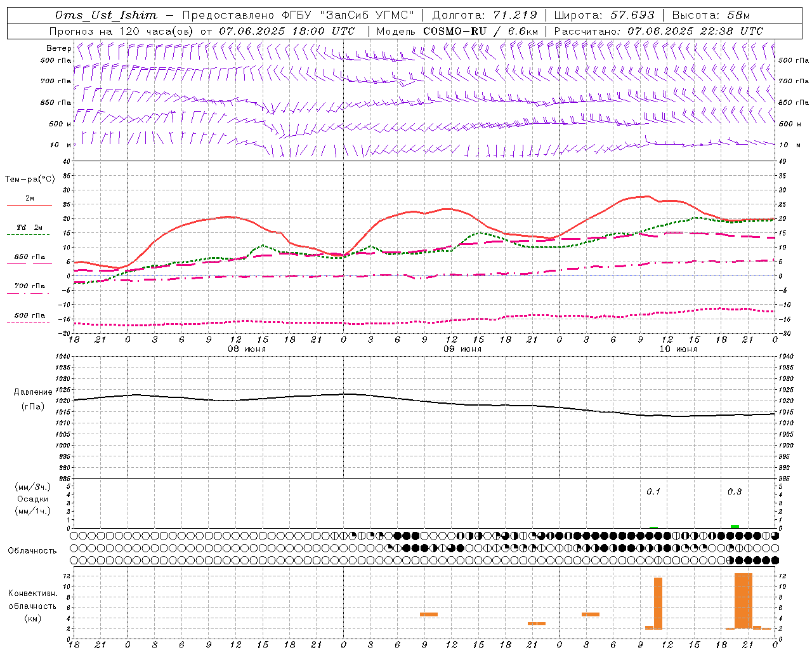Click the 09 июня date label
The image size is (812, 650).
(462, 349)
